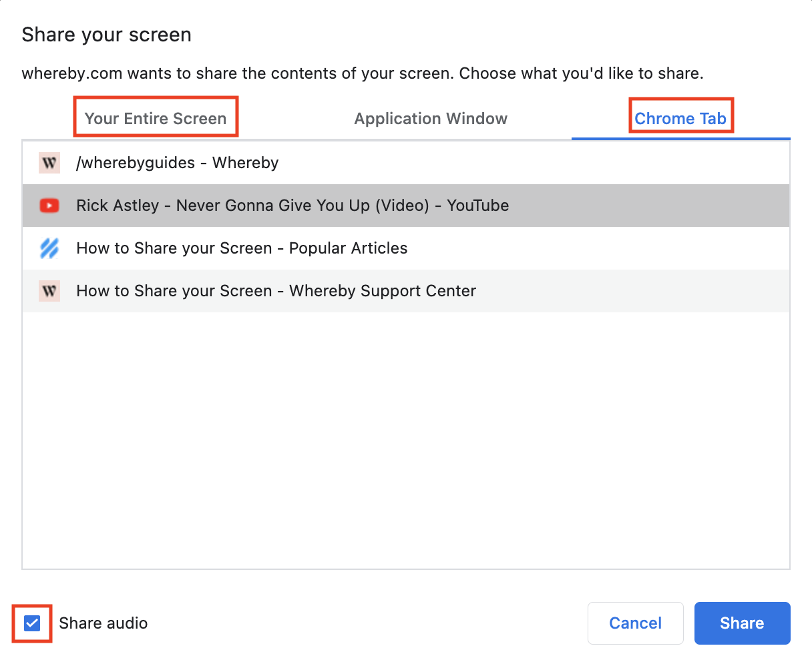Click the Whereby Support Center row favicon
812x662 pixels.
tap(49, 291)
